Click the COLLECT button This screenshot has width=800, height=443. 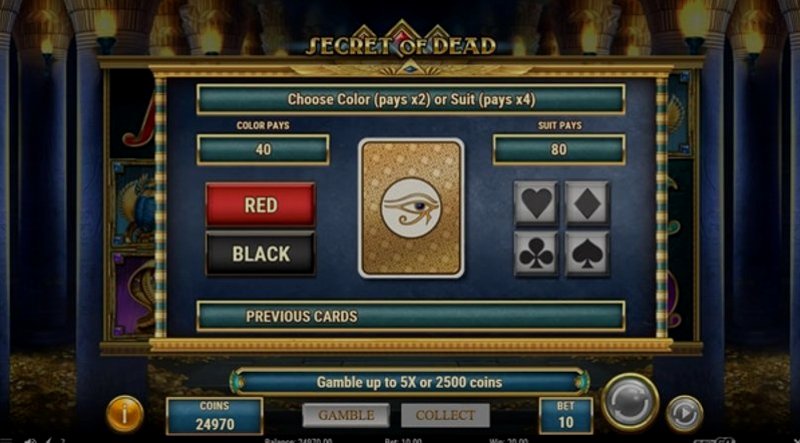tap(445, 415)
